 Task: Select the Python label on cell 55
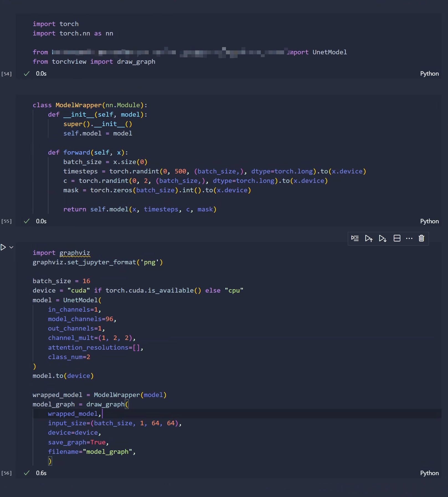[x=429, y=221]
